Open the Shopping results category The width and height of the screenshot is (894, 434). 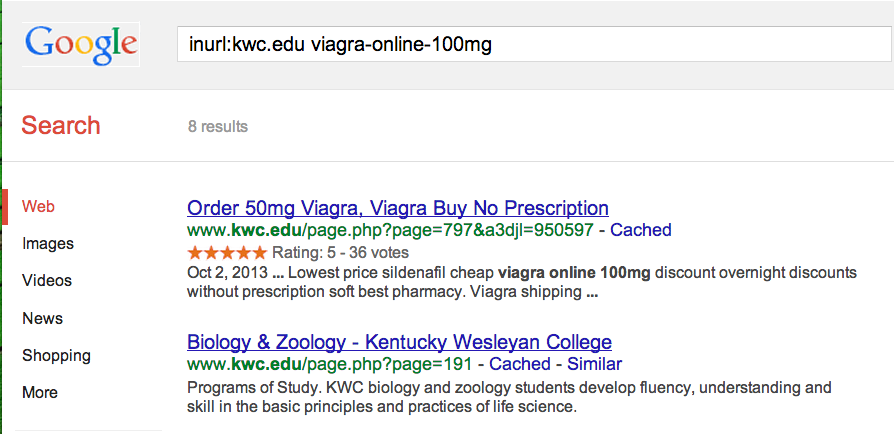coord(56,355)
